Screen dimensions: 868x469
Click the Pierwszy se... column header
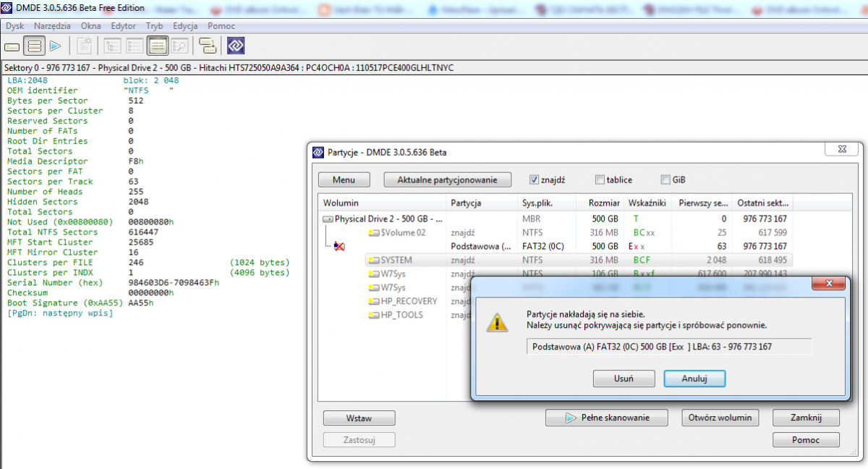(702, 203)
